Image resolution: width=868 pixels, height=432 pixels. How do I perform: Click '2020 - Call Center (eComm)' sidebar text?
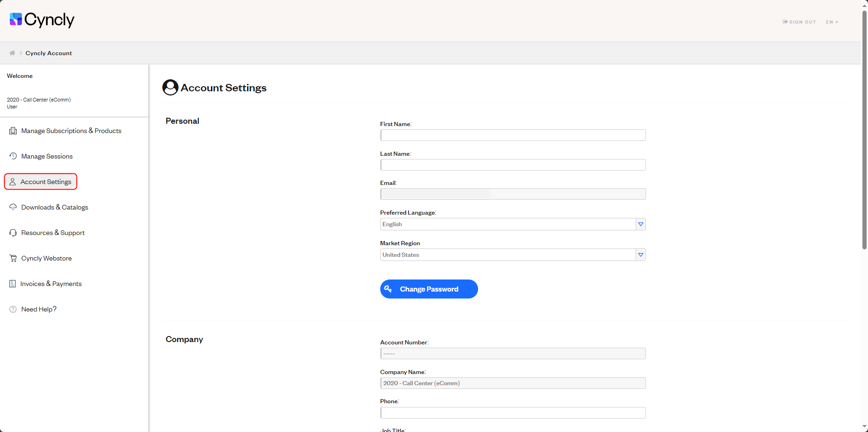pos(38,100)
